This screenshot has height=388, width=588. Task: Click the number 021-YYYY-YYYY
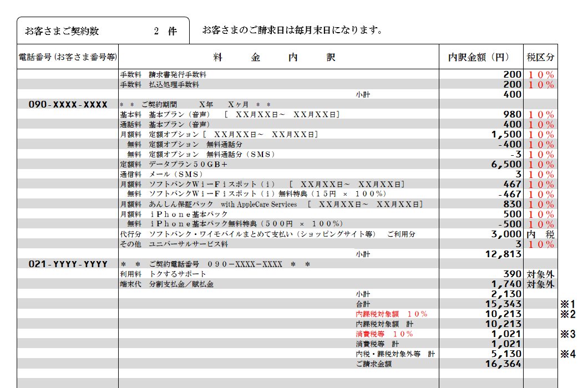(68, 264)
